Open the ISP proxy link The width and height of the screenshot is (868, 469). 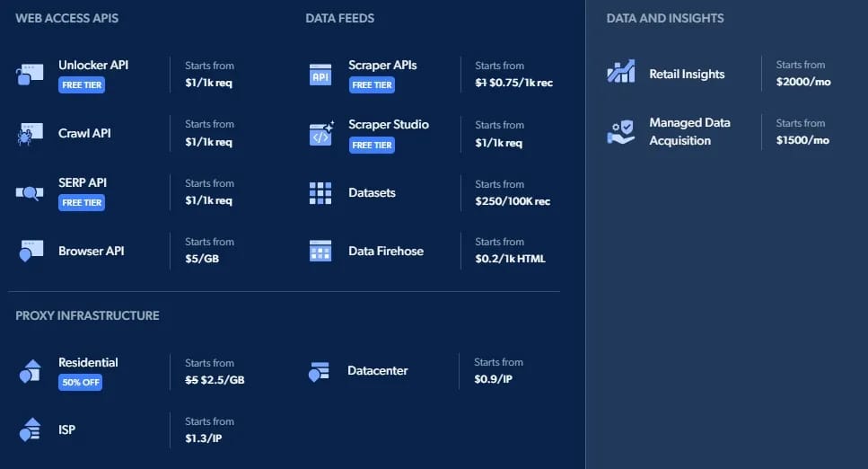(66, 429)
